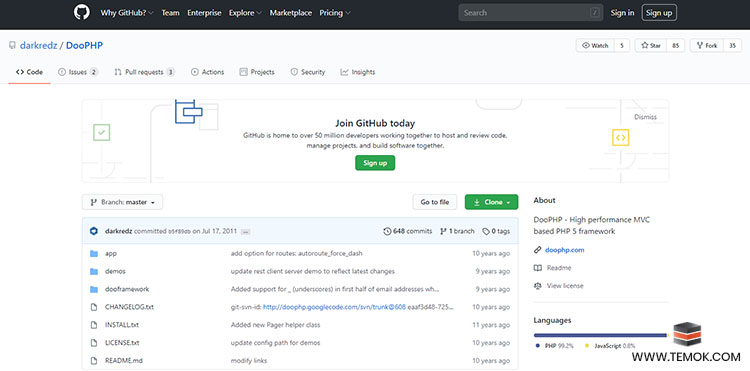Open the doophp.com website link
Image resolution: width=750 pixels, height=371 pixels.
coord(564,250)
